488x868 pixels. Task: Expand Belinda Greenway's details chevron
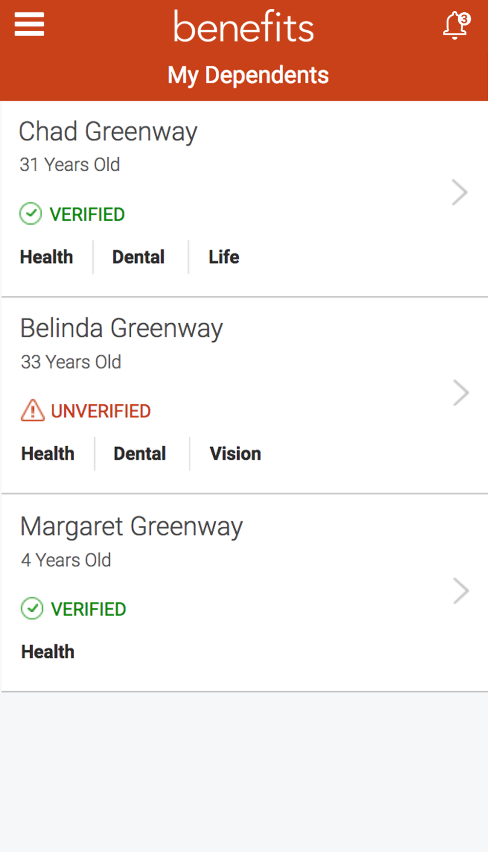460,393
